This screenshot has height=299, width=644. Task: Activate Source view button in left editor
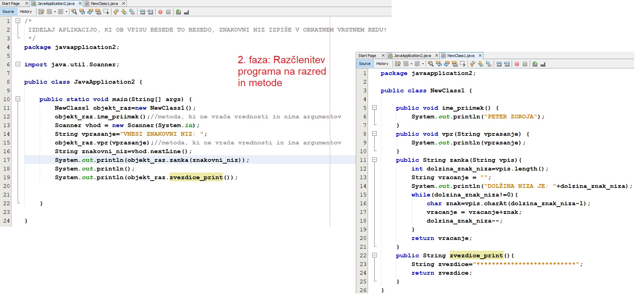point(8,11)
